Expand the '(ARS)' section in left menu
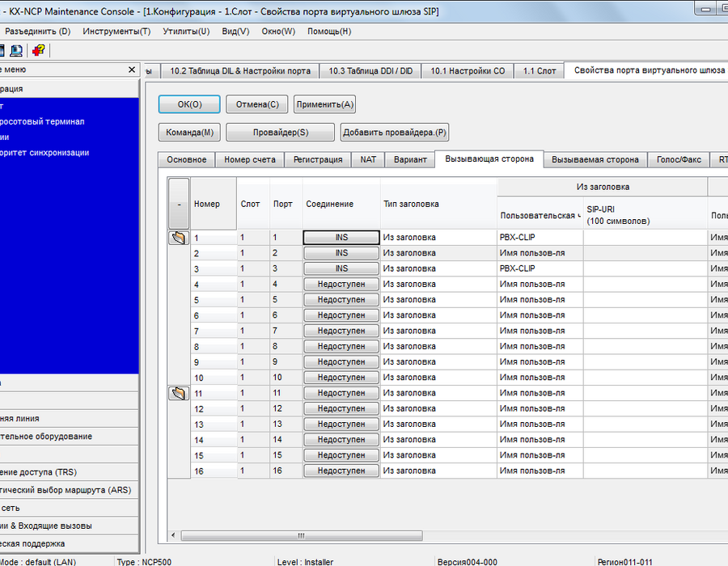The height and width of the screenshot is (566, 728). [x=70, y=490]
